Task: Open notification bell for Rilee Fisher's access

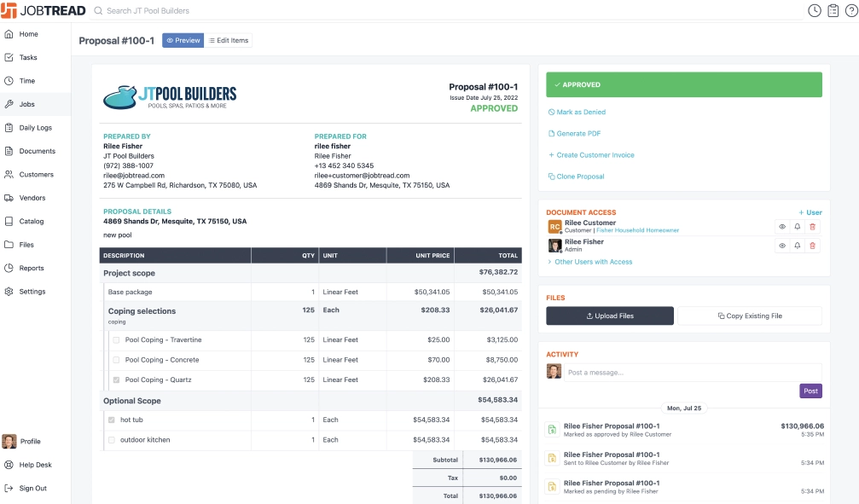Action: click(x=796, y=245)
